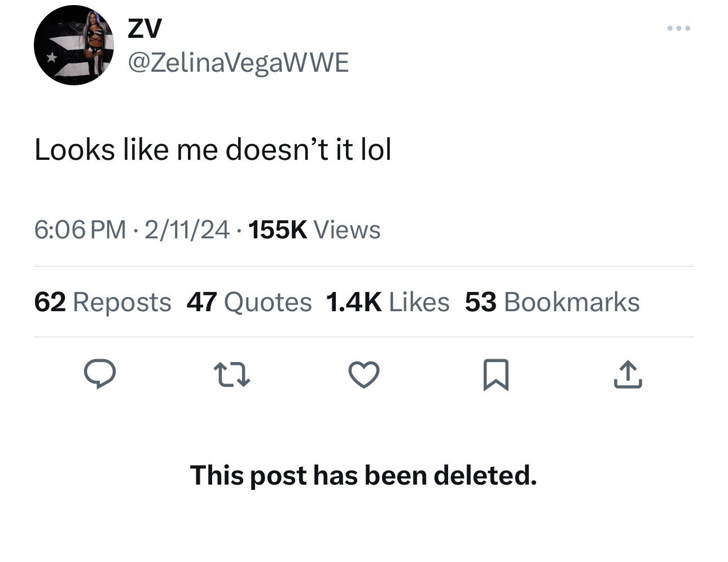The height and width of the screenshot is (562, 728).
Task: Open the ZV profile picture
Action: point(74,45)
